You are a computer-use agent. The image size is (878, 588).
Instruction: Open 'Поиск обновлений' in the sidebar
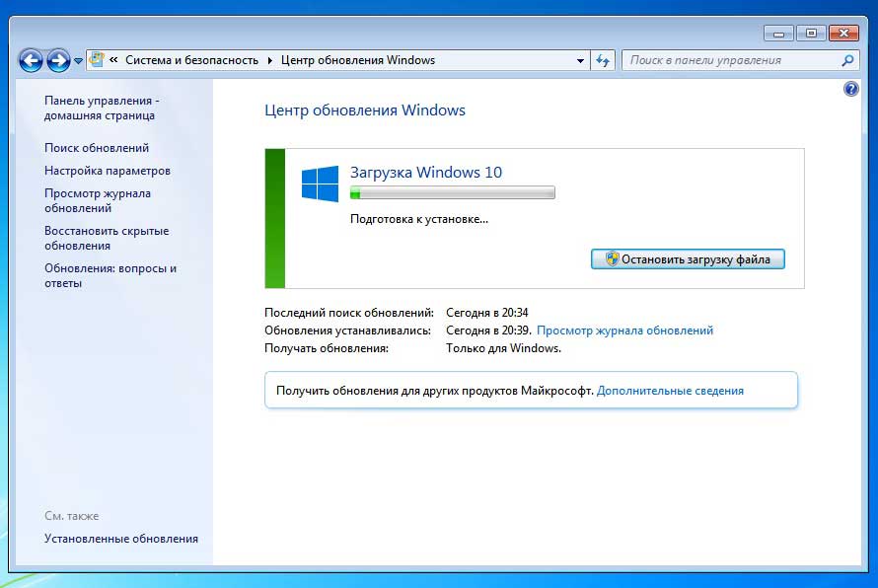pyautogui.click(x=97, y=148)
